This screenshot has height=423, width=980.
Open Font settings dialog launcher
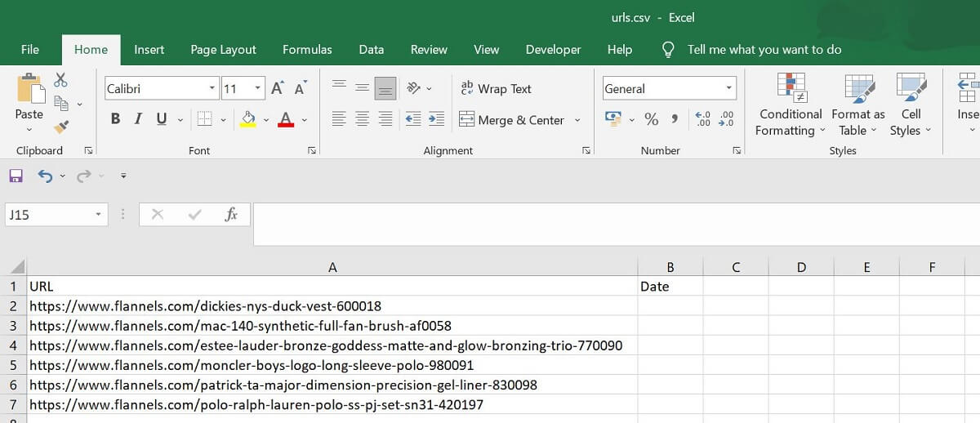click(x=311, y=151)
